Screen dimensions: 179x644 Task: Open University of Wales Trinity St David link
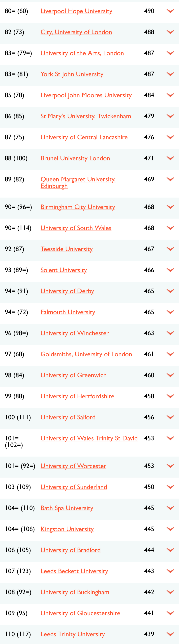[x=89, y=438]
